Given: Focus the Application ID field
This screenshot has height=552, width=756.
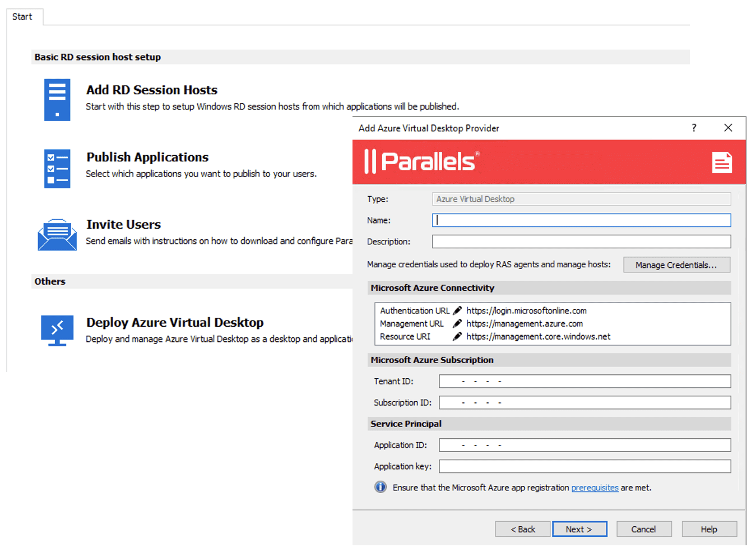Looking at the screenshot, I should coord(585,445).
